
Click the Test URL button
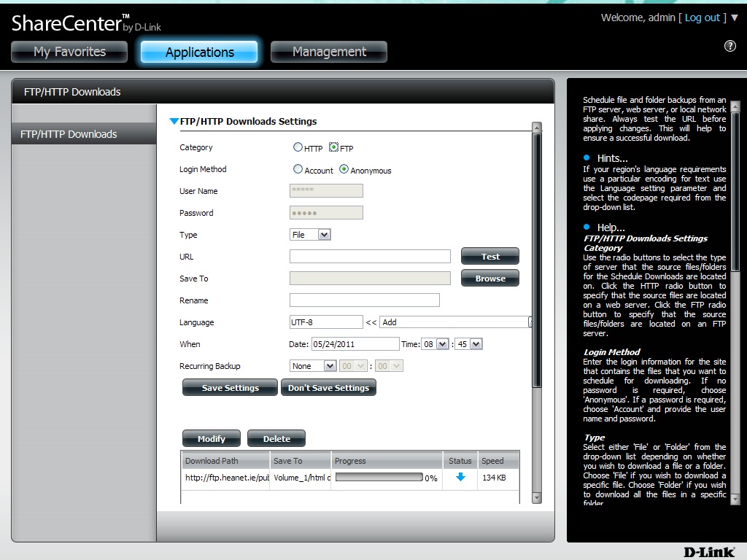[x=489, y=256]
